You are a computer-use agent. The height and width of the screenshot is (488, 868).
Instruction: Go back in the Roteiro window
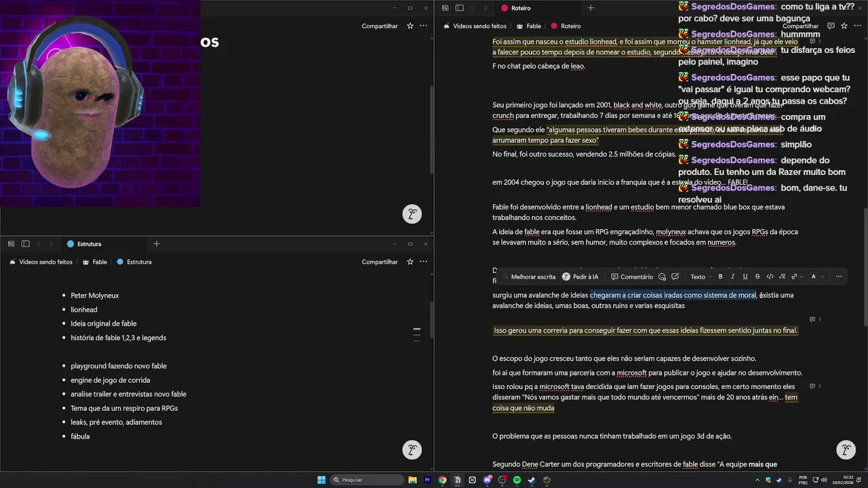click(x=473, y=8)
